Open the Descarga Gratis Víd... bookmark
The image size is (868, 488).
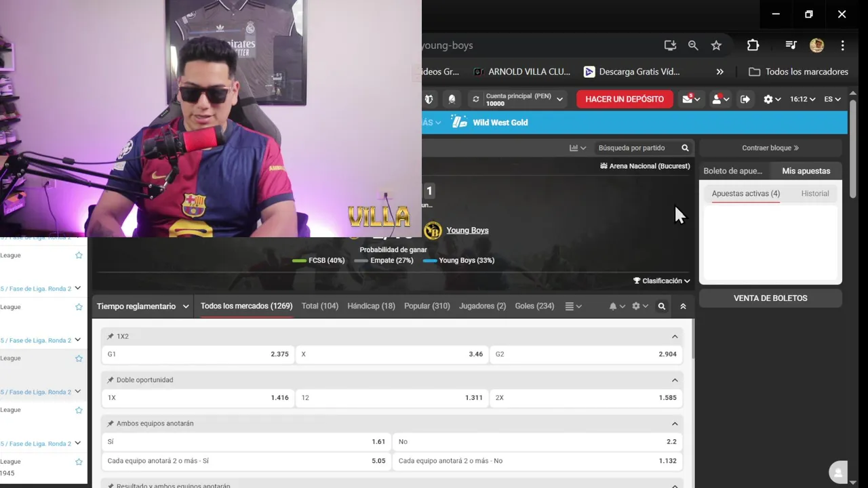pos(631,71)
